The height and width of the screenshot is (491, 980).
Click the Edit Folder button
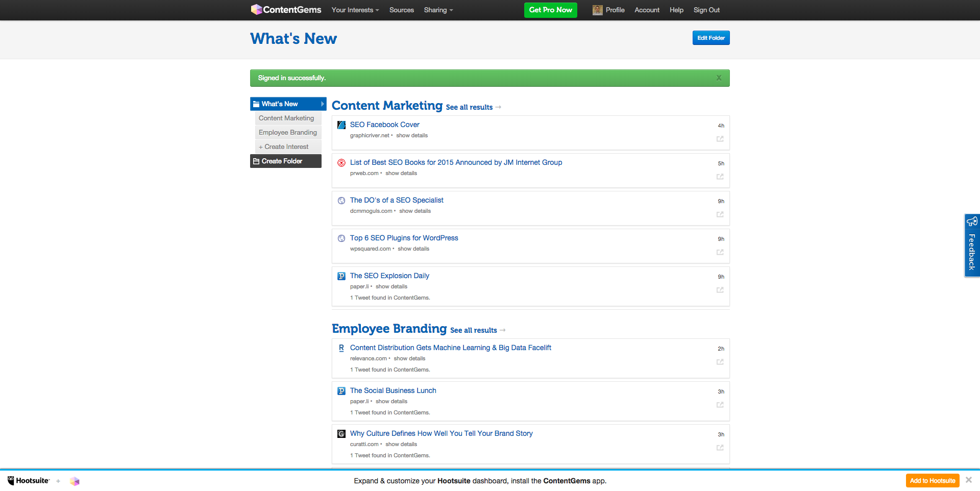(x=711, y=38)
